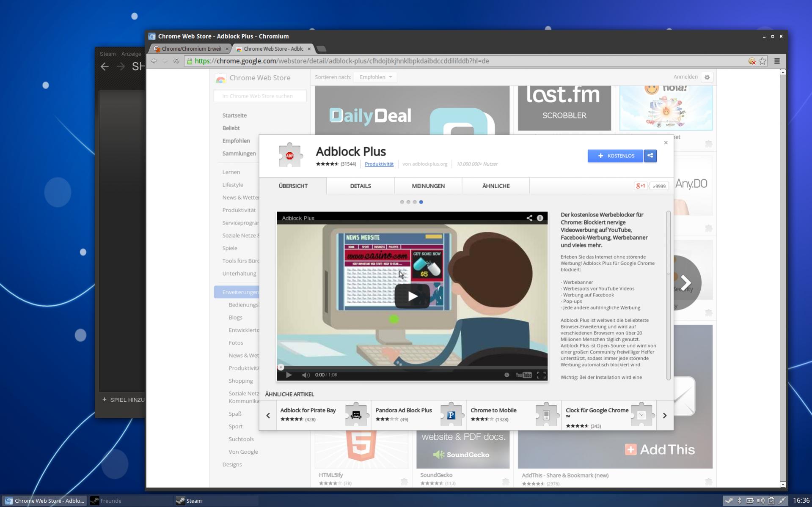Open the Produktivität category link
The image size is (812, 507).
tap(379, 164)
